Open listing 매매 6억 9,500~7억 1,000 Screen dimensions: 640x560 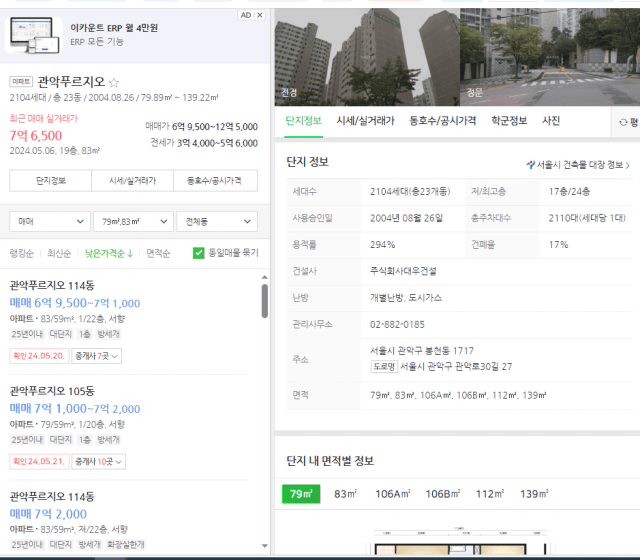[75, 303]
